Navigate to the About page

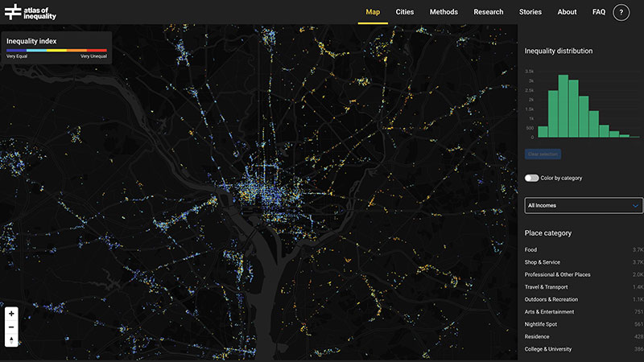point(567,12)
